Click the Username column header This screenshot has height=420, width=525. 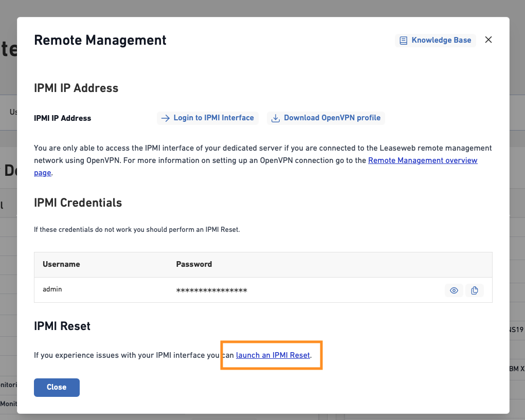61,264
